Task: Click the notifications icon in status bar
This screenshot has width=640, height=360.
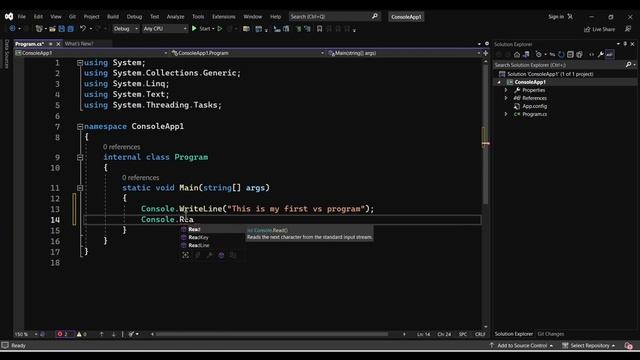Action: click(x=629, y=345)
